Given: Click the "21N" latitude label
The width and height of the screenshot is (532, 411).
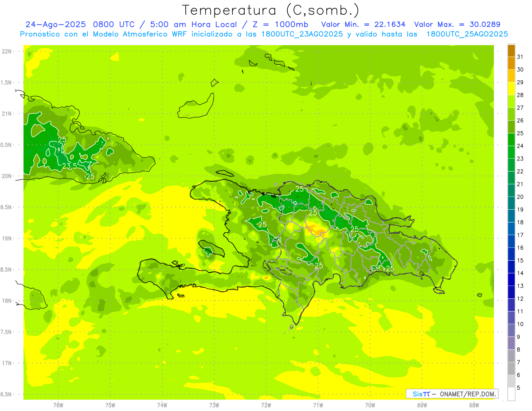Looking at the screenshot, I should coord(7,114).
